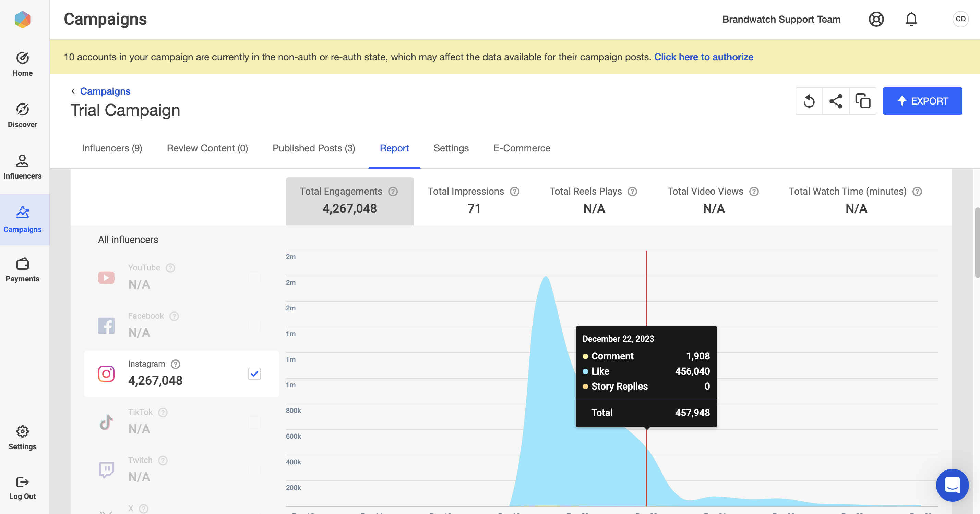This screenshot has height=514, width=980.
Task: Click the share report icon
Action: pos(836,101)
